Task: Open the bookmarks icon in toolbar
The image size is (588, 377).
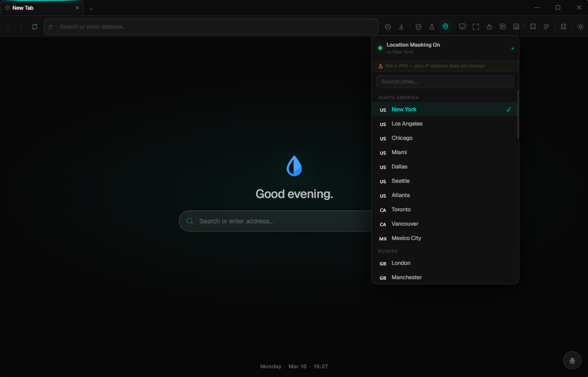Action: click(533, 26)
